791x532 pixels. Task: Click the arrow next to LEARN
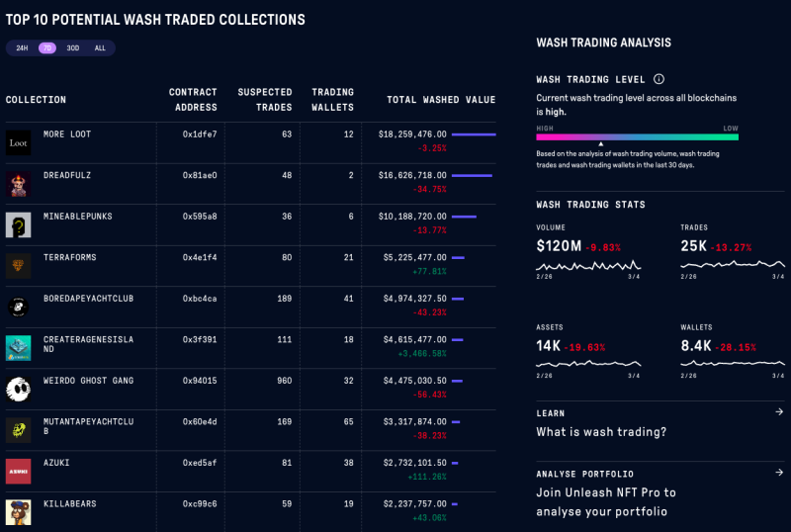point(779,412)
